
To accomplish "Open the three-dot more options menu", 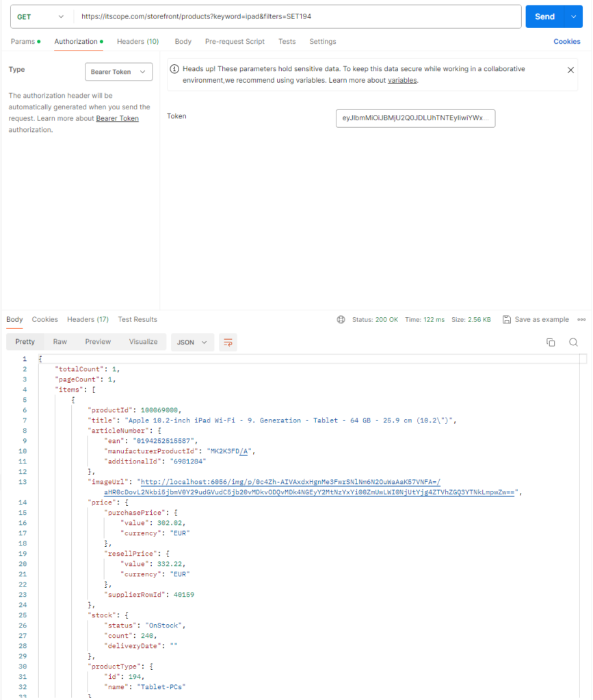I will point(581,320).
